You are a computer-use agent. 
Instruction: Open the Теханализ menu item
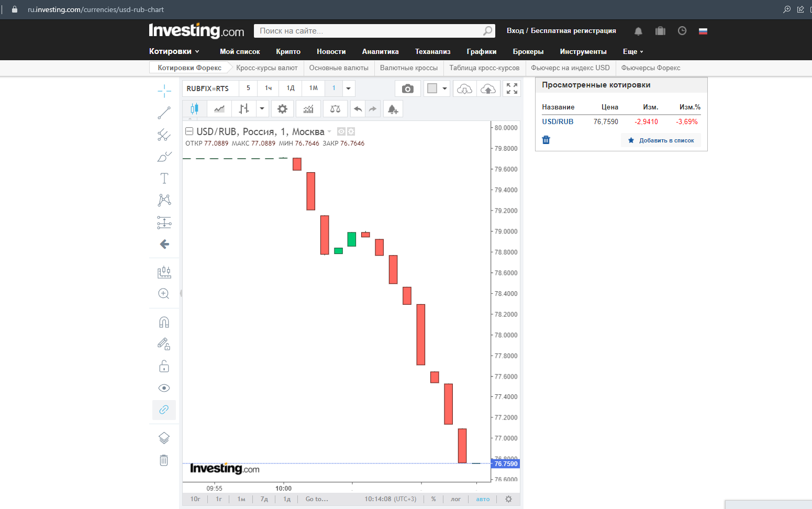[432, 51]
